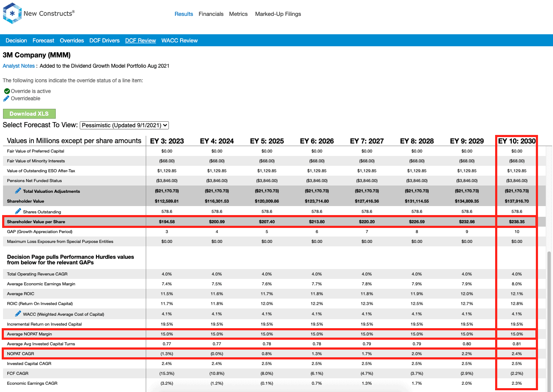Click the Overrideable pencil legend icon

tap(6, 99)
